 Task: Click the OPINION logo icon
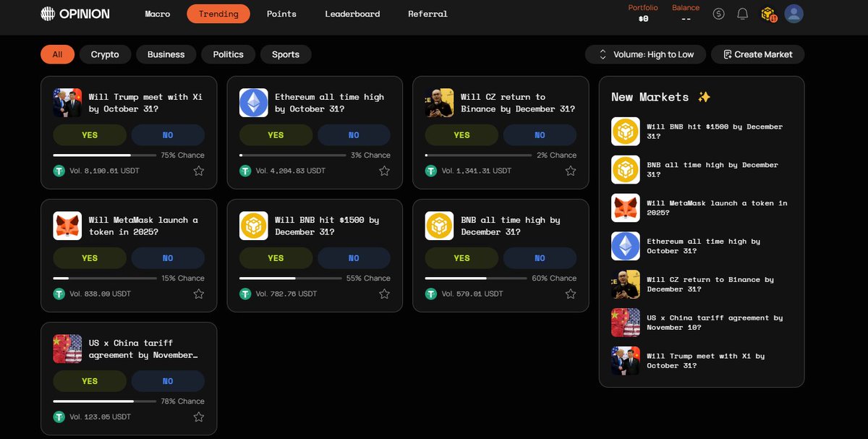coord(48,14)
